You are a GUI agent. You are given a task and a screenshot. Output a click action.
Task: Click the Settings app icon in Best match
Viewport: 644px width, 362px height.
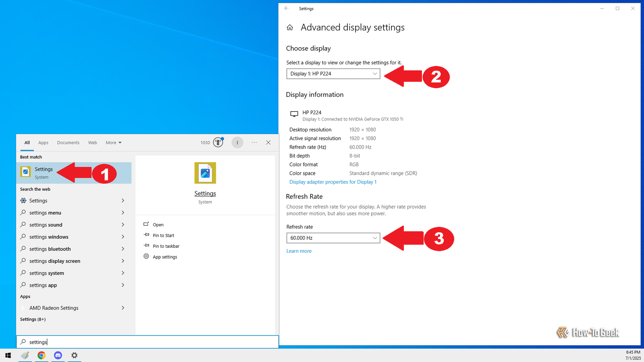click(25, 172)
